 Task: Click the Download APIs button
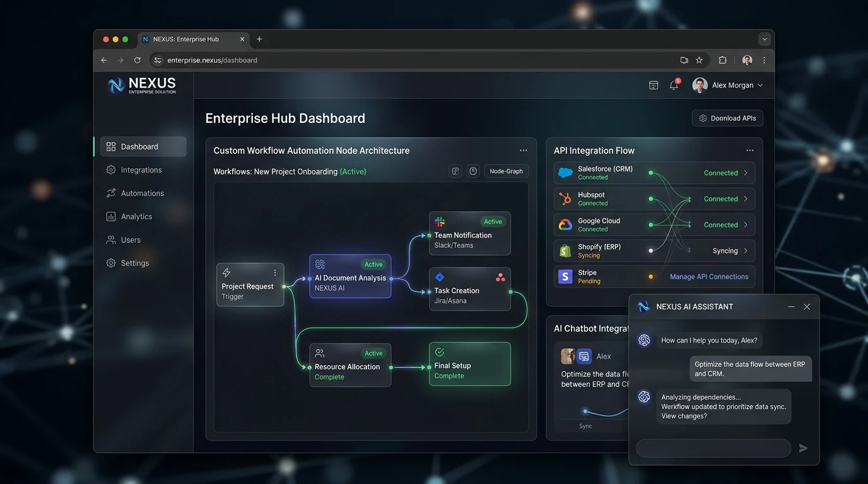click(x=727, y=118)
